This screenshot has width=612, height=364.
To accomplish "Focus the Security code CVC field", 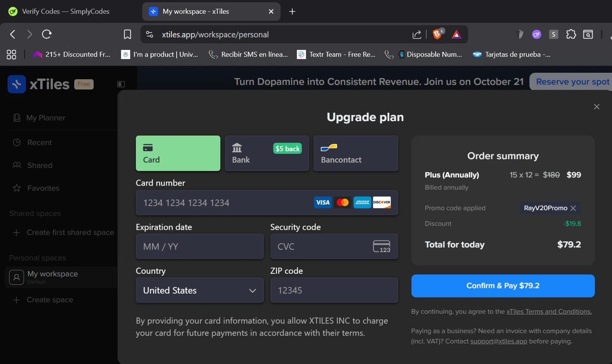I will (x=334, y=246).
